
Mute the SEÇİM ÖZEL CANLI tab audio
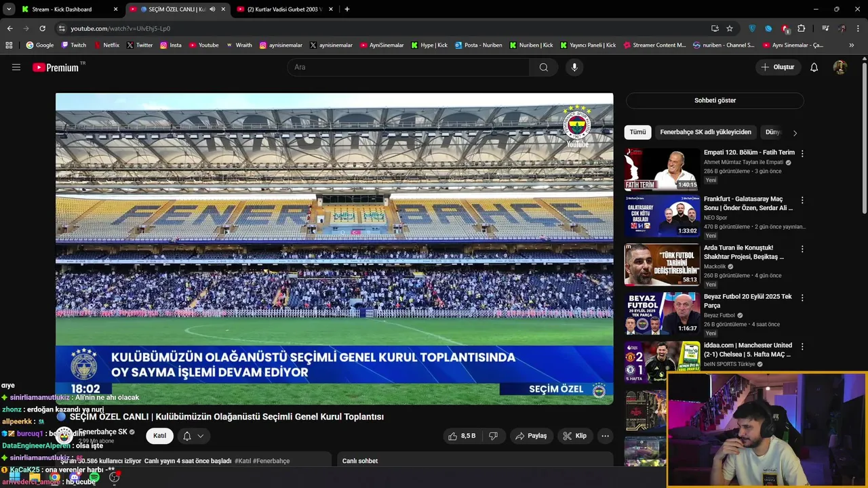pyautogui.click(x=212, y=9)
